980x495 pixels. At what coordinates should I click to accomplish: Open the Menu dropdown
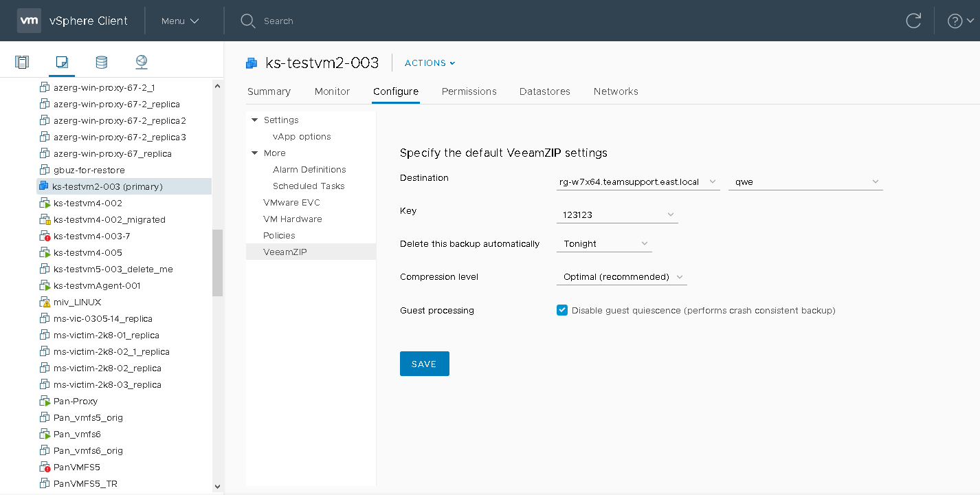tap(180, 21)
